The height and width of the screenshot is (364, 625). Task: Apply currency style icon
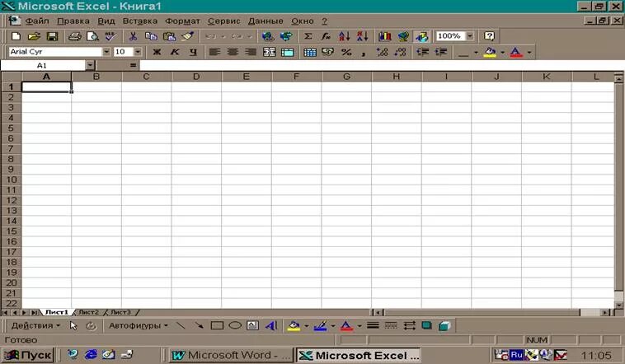coord(327,52)
